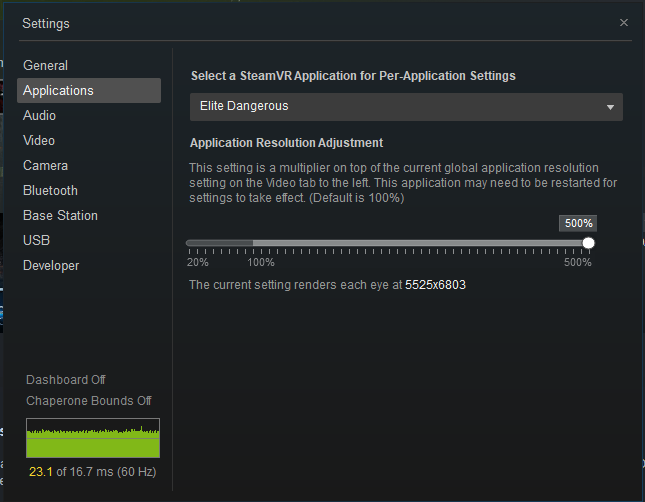Open the Developer settings tab

coord(51,266)
